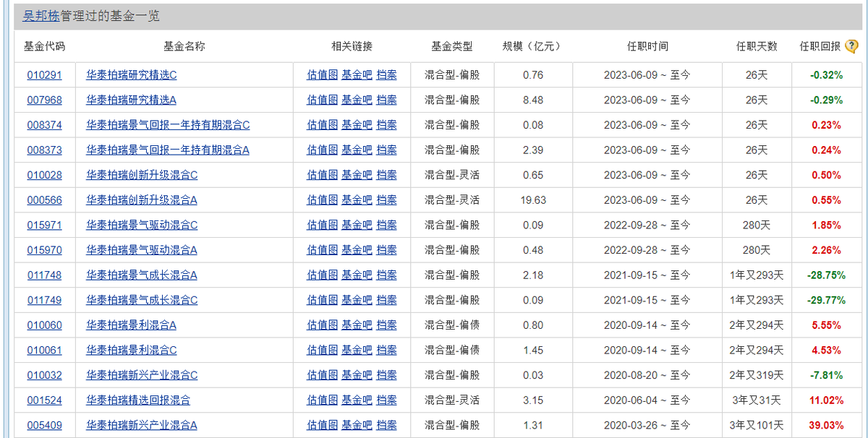Open 基金吧 for 华泰柏瑞研究精选A

click(x=357, y=100)
